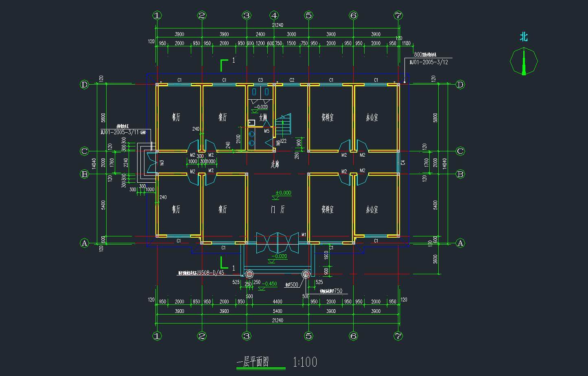Click the 21240 overall dimension at the top
The image size is (588, 376).
point(277,25)
